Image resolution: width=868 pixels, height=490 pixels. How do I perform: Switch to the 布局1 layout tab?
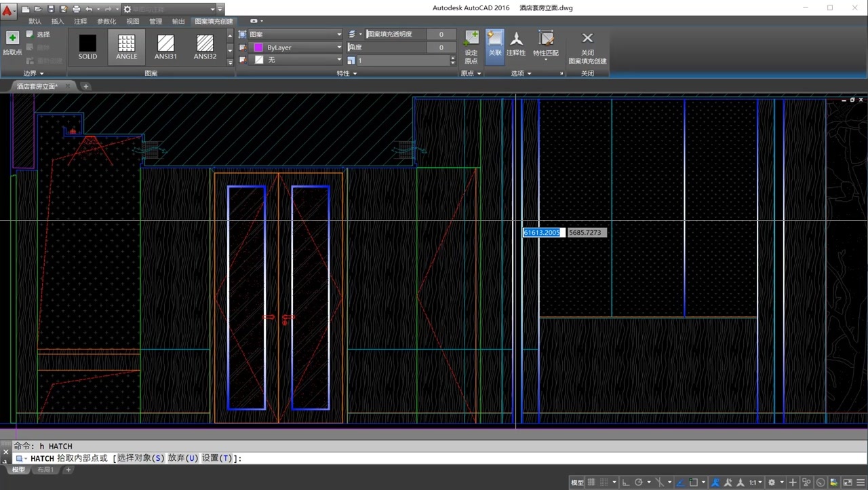(x=45, y=470)
